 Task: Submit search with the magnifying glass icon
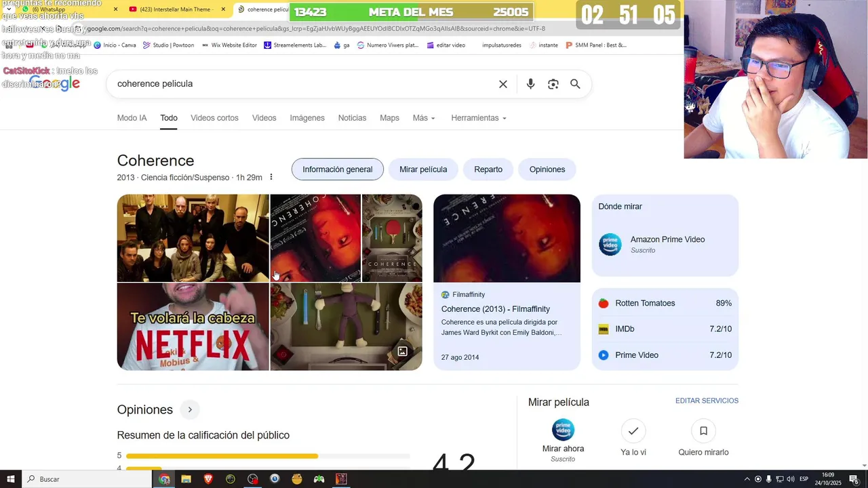575,84
